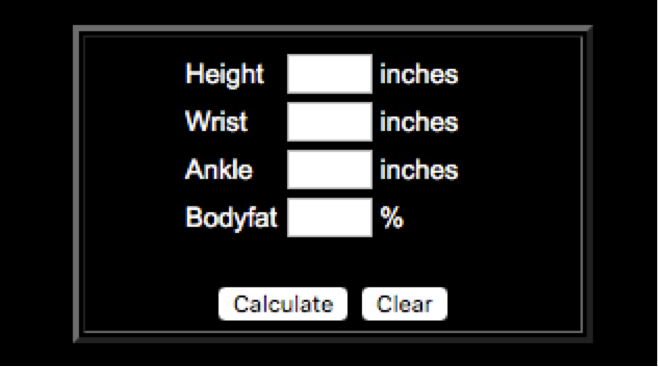Select the Ankle label
Screen dimensions: 658x367
219,169
